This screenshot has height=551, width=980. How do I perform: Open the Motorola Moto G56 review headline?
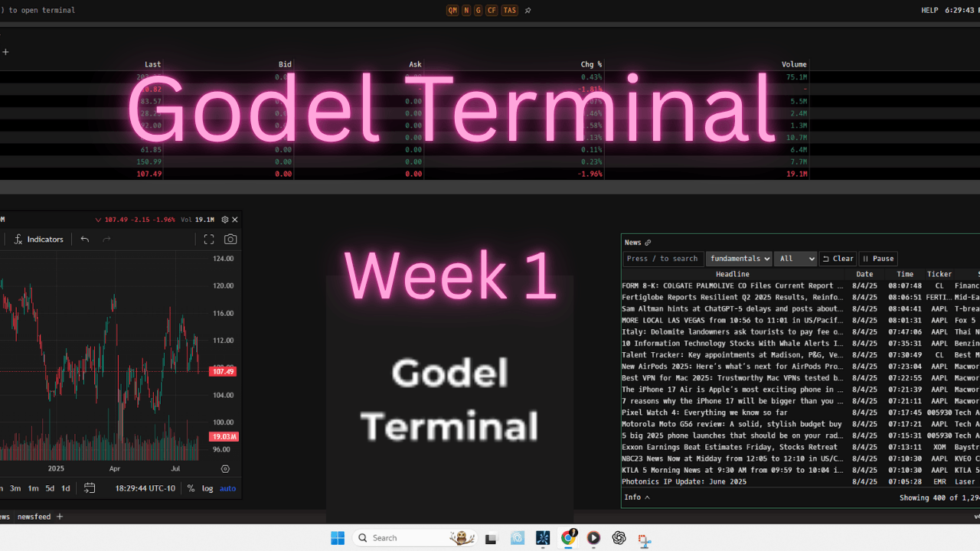pos(731,424)
